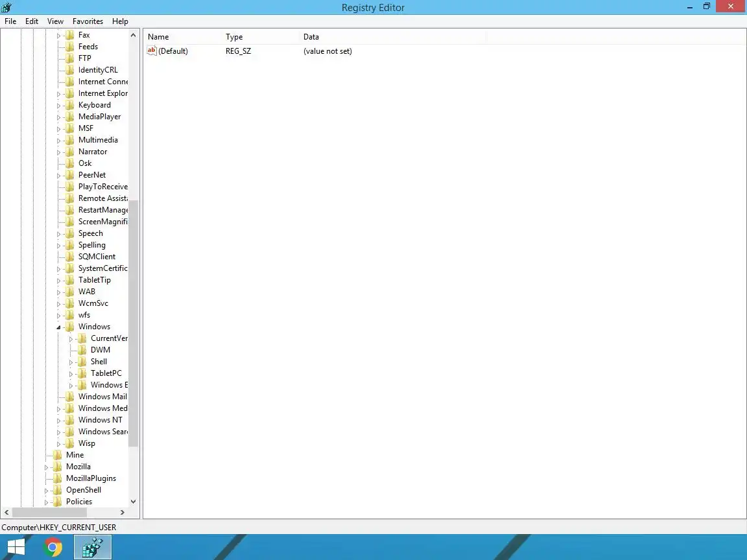Screen dimensions: 747x560
Task: Click the PeerNet folder icon
Action: coord(70,175)
